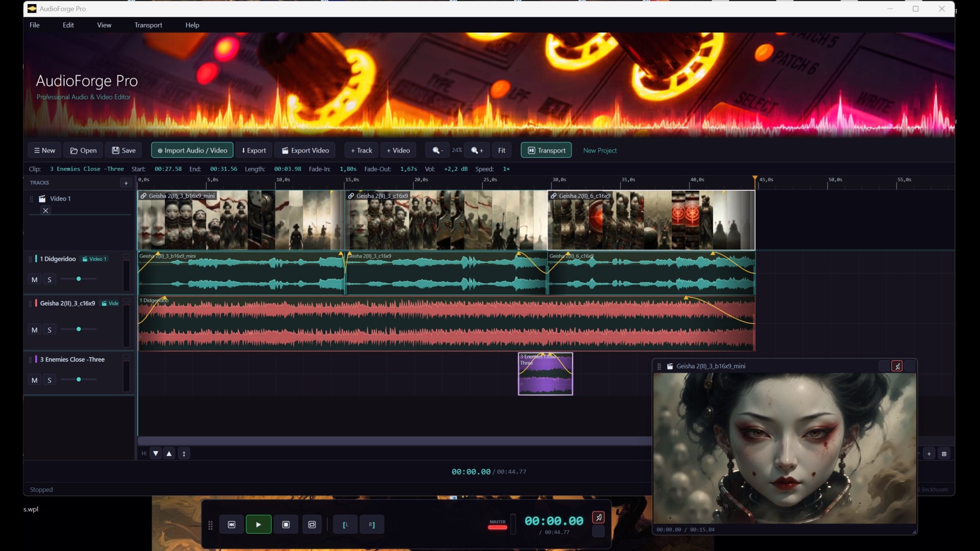The width and height of the screenshot is (980, 551).
Task: Click Import Audio / Video button
Action: [192, 151]
